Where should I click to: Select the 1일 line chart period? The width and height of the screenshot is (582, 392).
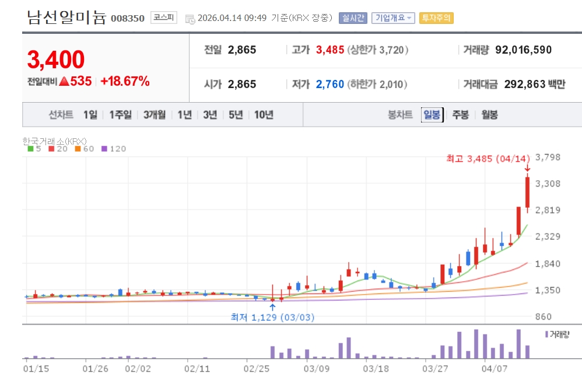tap(90, 115)
